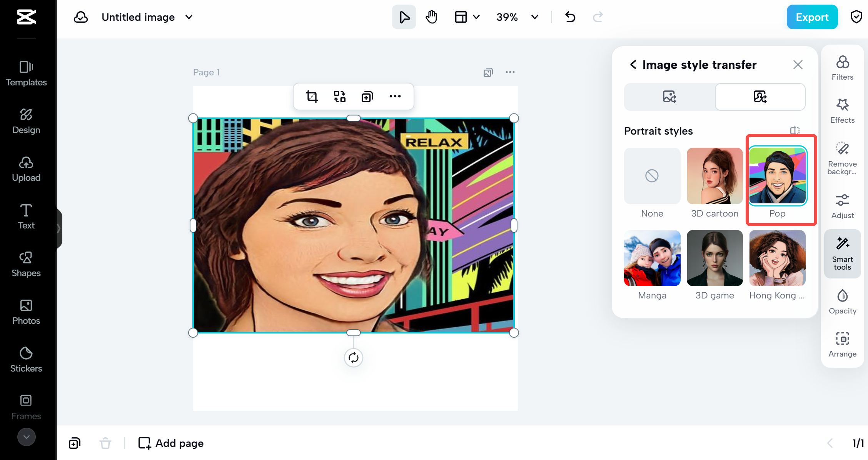
Task: Select the crop tool in floating toolbar
Action: tap(312, 97)
